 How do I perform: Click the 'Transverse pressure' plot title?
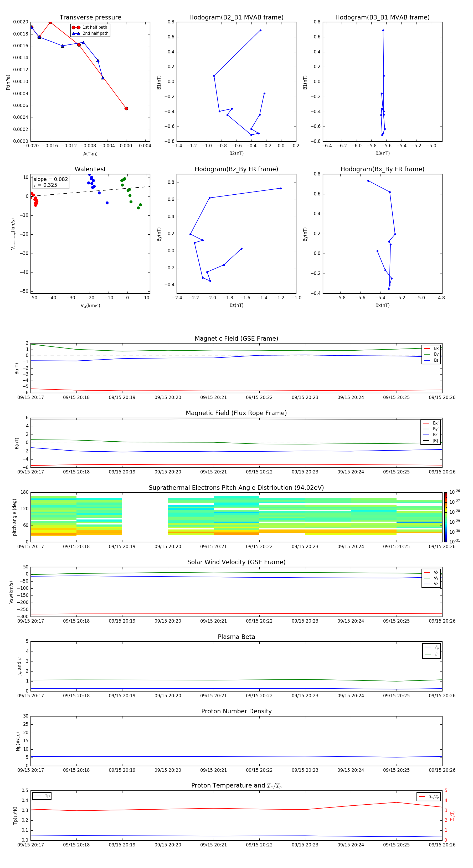pos(90,18)
